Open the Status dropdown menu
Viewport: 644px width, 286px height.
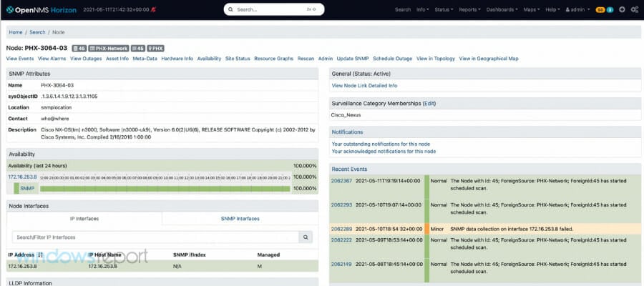[444, 9]
